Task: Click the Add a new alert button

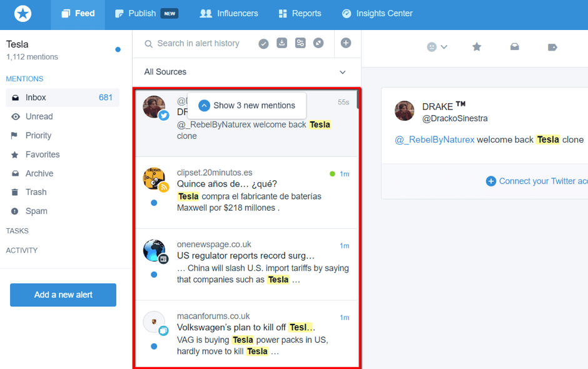Action: point(63,295)
